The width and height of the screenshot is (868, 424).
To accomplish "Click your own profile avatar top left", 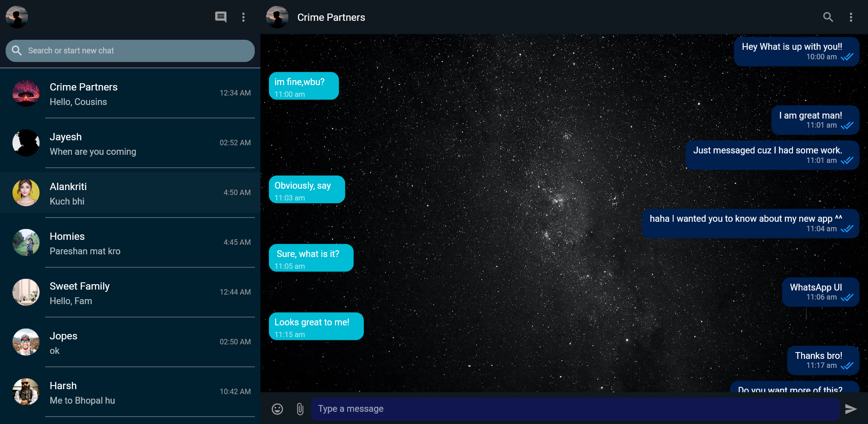I will [16, 17].
